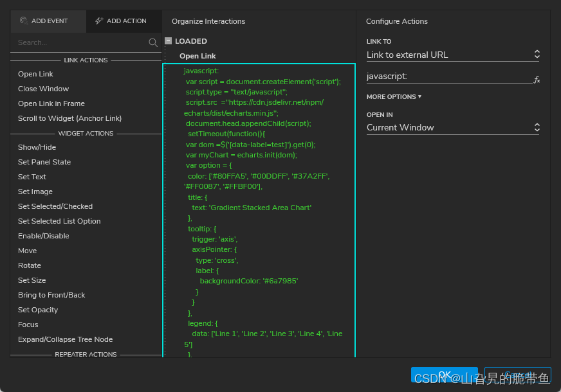Click the javascript URL input field
The image size is (561, 392).
point(449,76)
